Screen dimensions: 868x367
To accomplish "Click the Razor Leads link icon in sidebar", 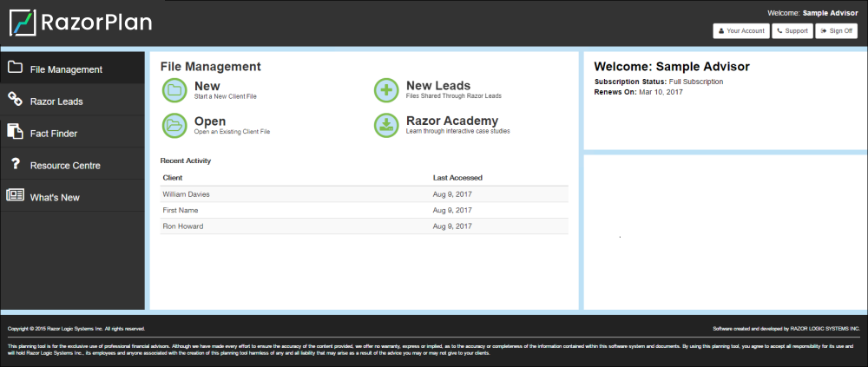I will (x=15, y=101).
